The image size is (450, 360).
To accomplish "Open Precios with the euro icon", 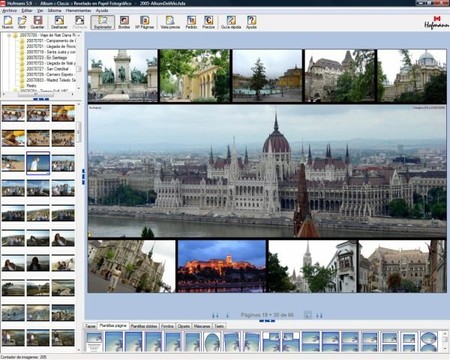I will [x=208, y=22].
